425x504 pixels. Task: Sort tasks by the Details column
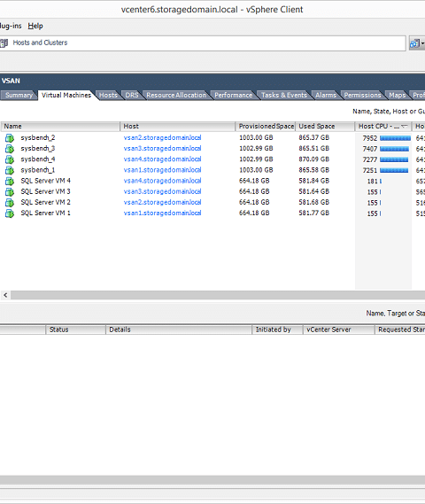tap(179, 330)
